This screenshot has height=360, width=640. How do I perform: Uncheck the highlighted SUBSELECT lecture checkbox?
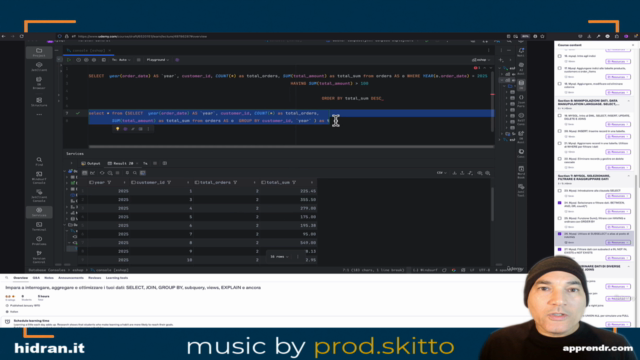pos(560,234)
